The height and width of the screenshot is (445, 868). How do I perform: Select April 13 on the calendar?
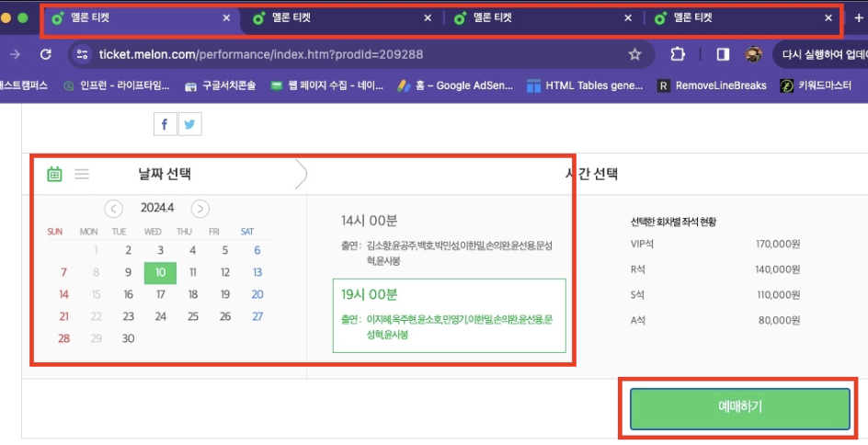pos(257,272)
